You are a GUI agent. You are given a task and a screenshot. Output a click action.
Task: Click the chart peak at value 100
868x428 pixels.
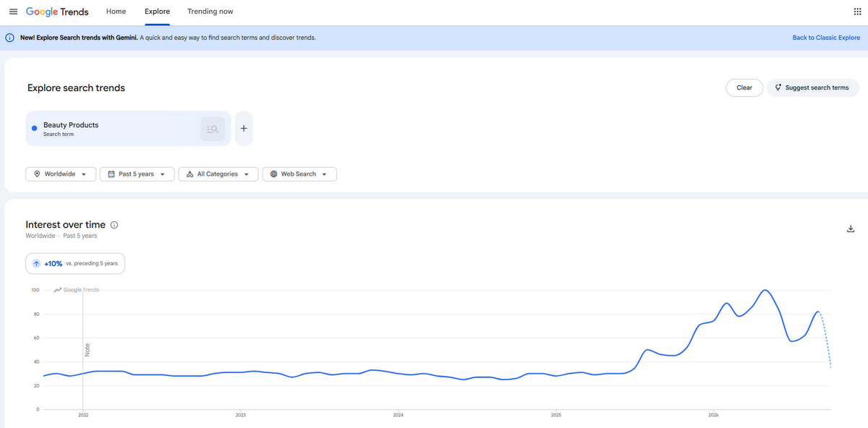coord(765,290)
